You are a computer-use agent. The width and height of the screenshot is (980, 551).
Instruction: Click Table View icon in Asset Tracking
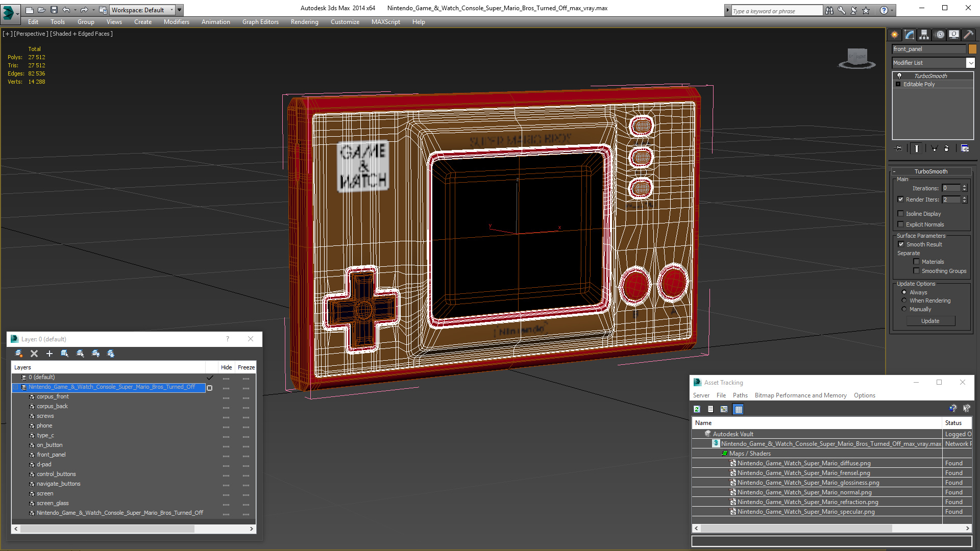(x=739, y=409)
